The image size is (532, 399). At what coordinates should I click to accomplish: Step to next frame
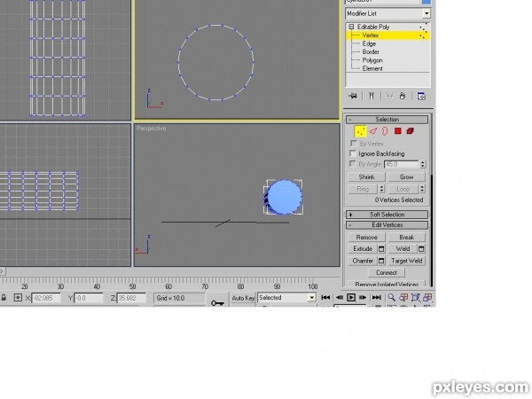pos(363,298)
